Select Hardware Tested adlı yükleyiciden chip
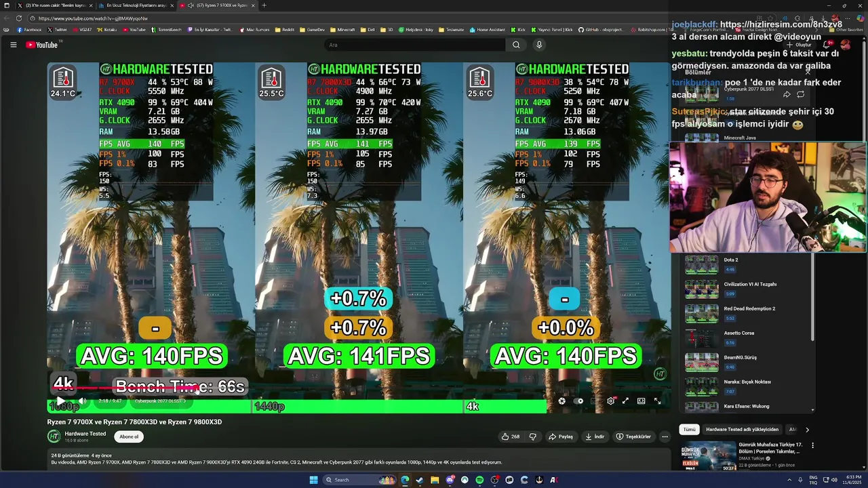The width and height of the screenshot is (868, 488). pyautogui.click(x=742, y=429)
